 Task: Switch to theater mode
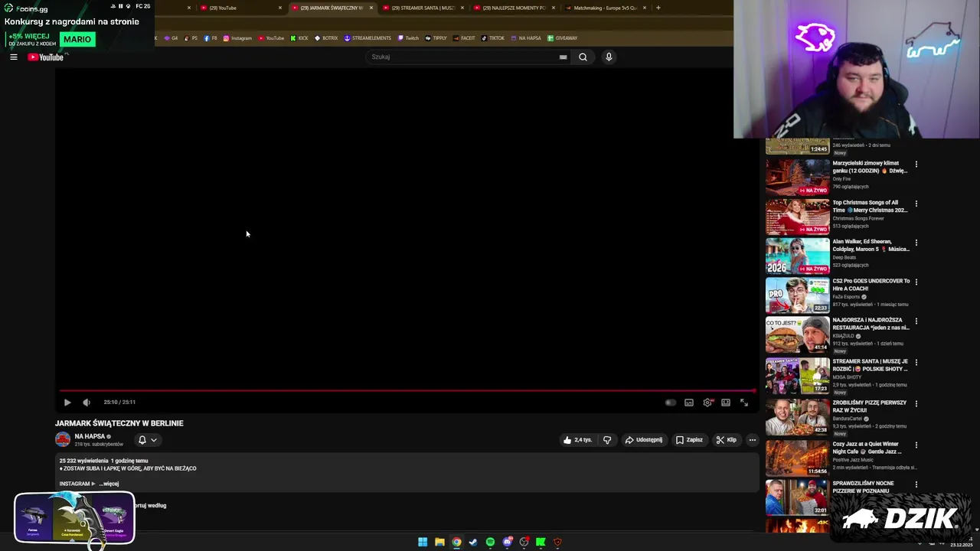(726, 403)
